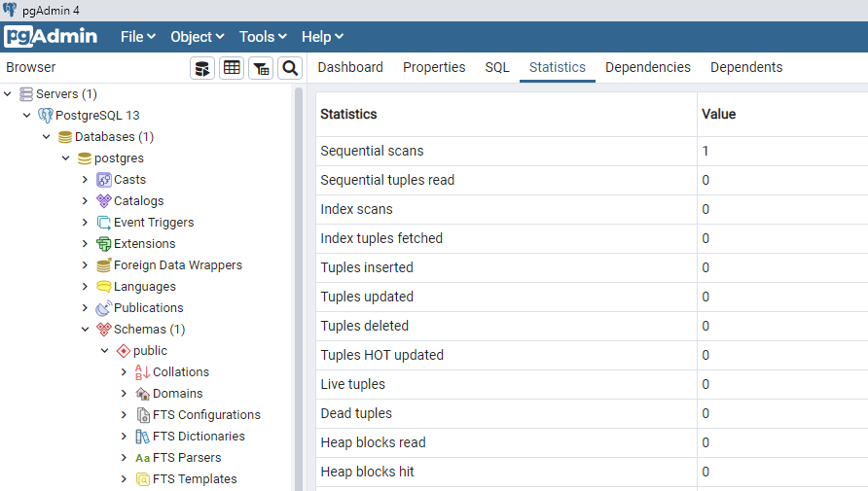
Task: Expand the Languages node
Action: [86, 287]
